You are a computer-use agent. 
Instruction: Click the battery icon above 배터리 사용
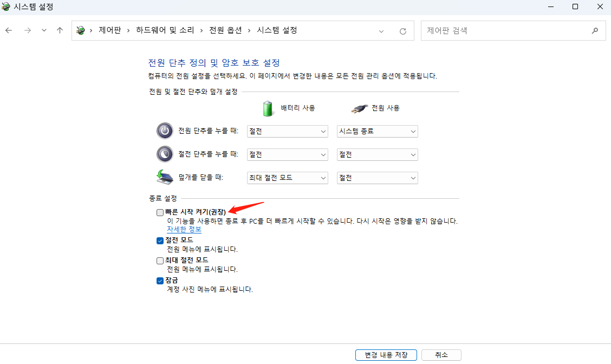[268, 108]
